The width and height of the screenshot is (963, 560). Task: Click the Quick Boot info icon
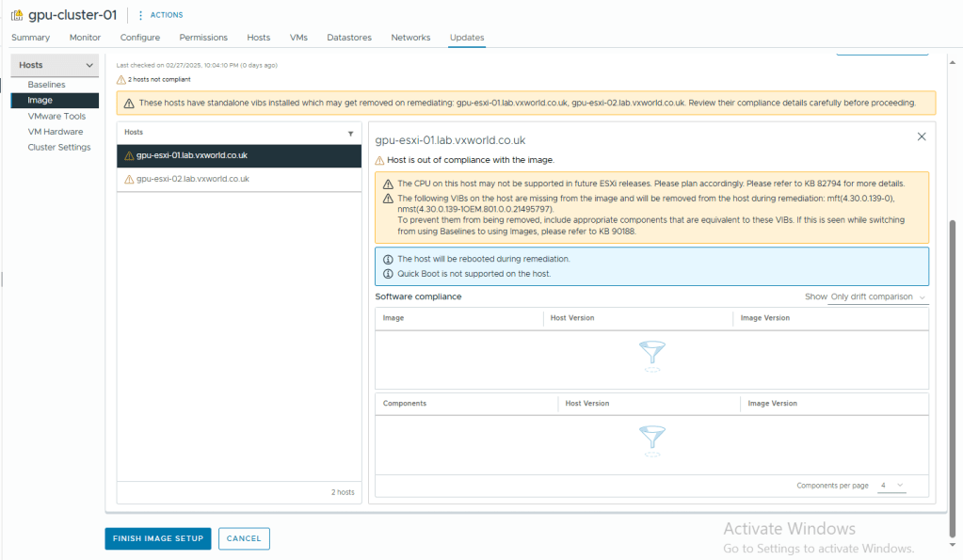coord(388,274)
